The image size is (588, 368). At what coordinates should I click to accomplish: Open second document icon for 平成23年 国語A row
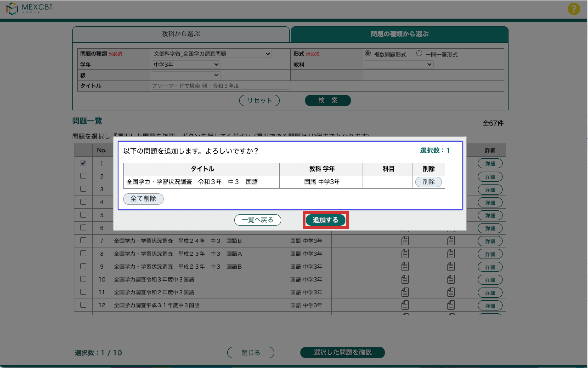click(x=451, y=254)
